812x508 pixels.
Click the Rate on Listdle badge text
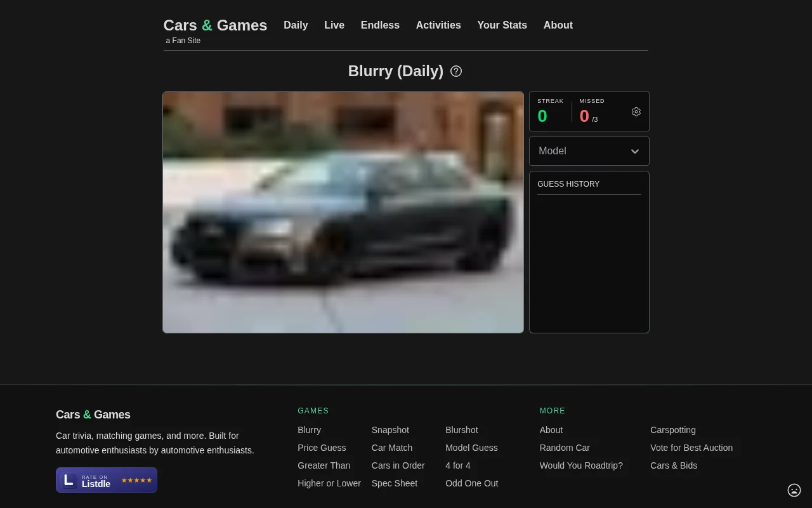(96, 481)
